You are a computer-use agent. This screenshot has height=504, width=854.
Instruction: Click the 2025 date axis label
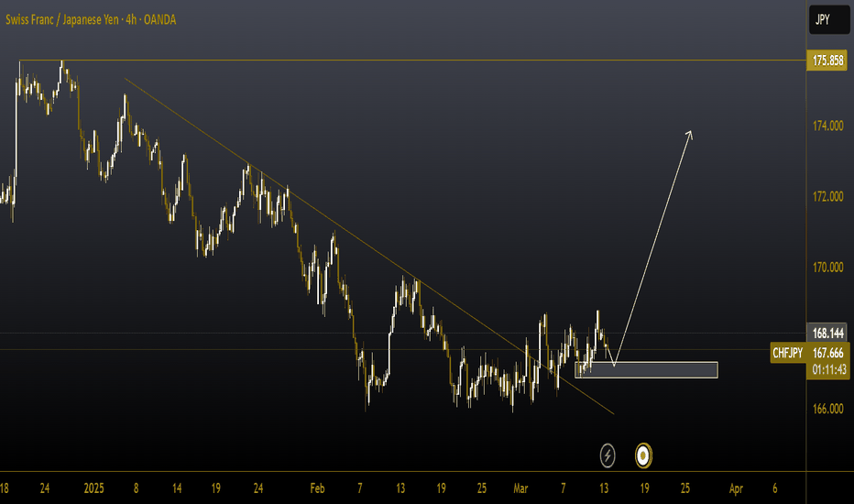[x=93, y=488]
